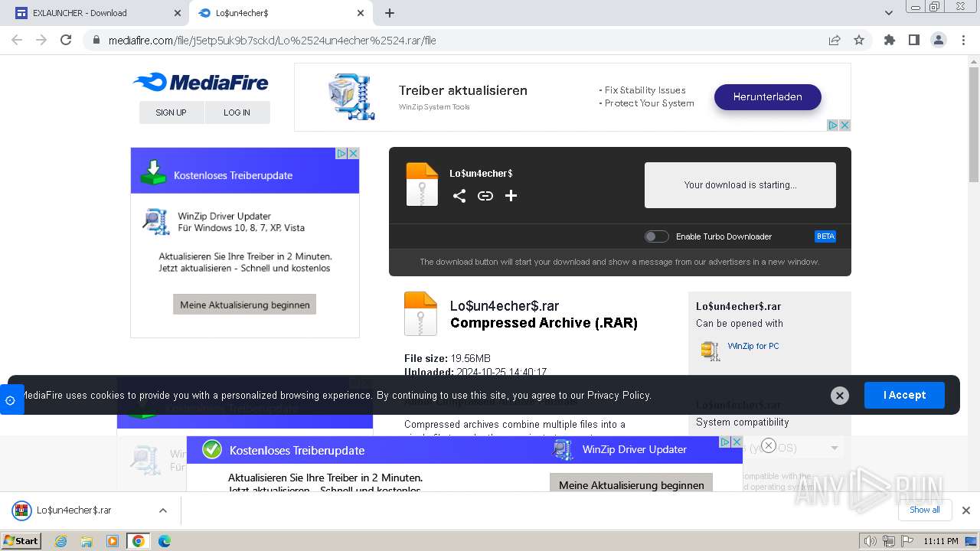
Task: Open the WinZip for PC link
Action: point(753,346)
